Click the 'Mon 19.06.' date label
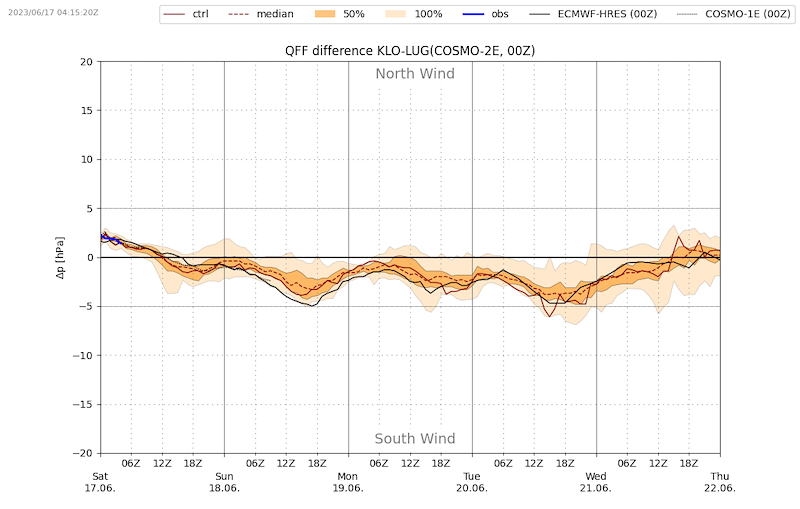 [348, 482]
